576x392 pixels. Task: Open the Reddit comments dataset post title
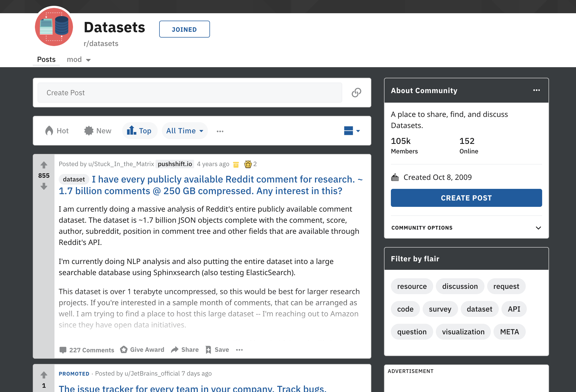(211, 185)
